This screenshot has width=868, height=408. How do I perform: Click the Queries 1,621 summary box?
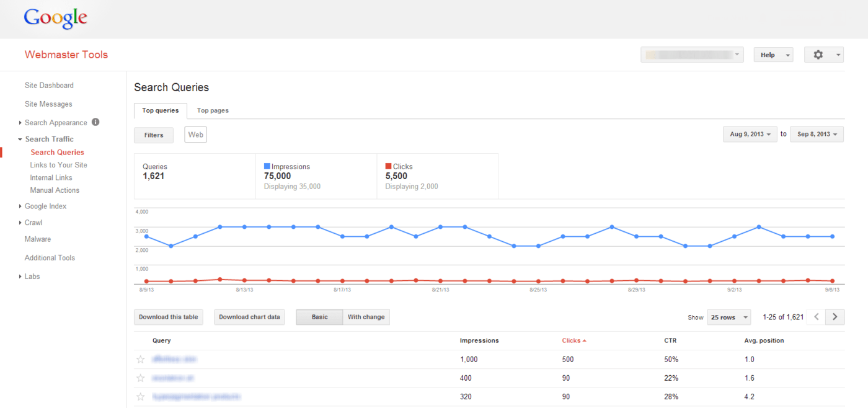pos(195,176)
